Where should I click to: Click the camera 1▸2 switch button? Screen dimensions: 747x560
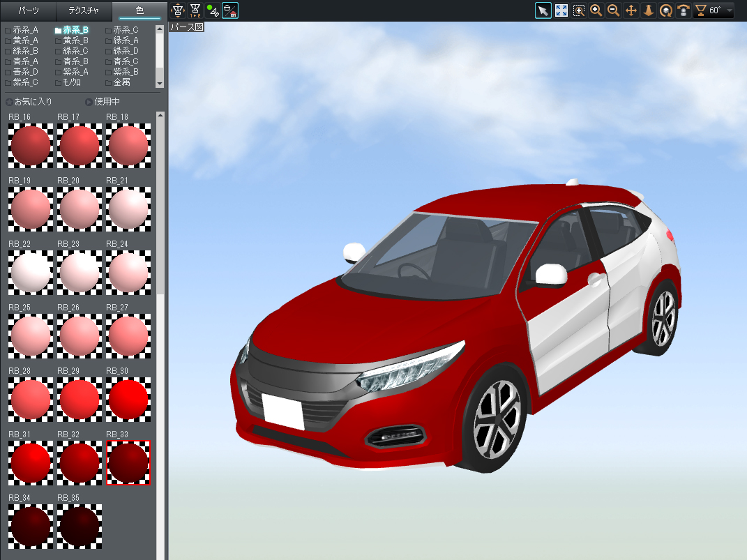tap(195, 10)
